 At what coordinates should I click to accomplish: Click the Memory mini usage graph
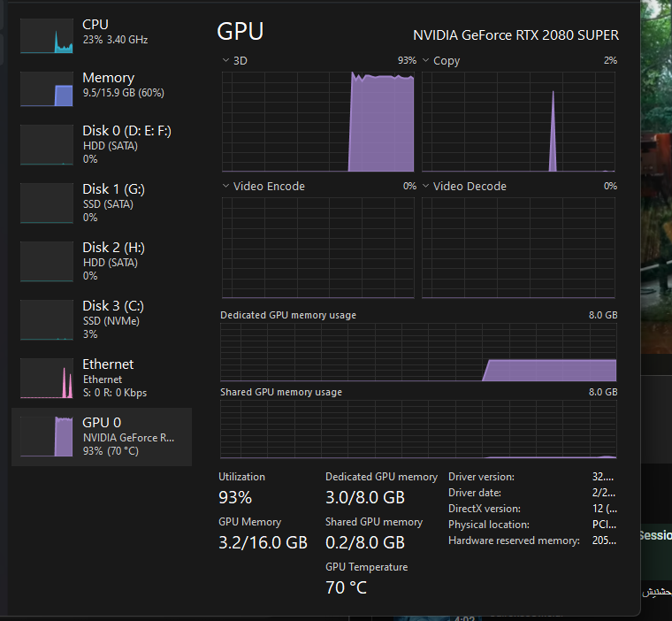click(x=47, y=88)
